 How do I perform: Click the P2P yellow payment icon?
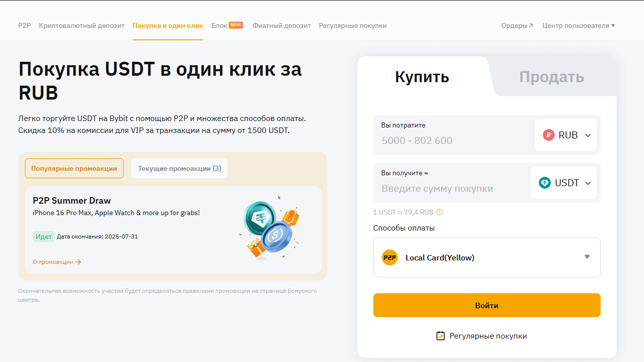[390, 257]
